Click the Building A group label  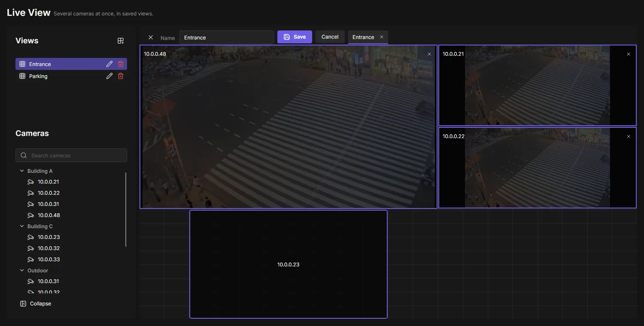point(40,171)
